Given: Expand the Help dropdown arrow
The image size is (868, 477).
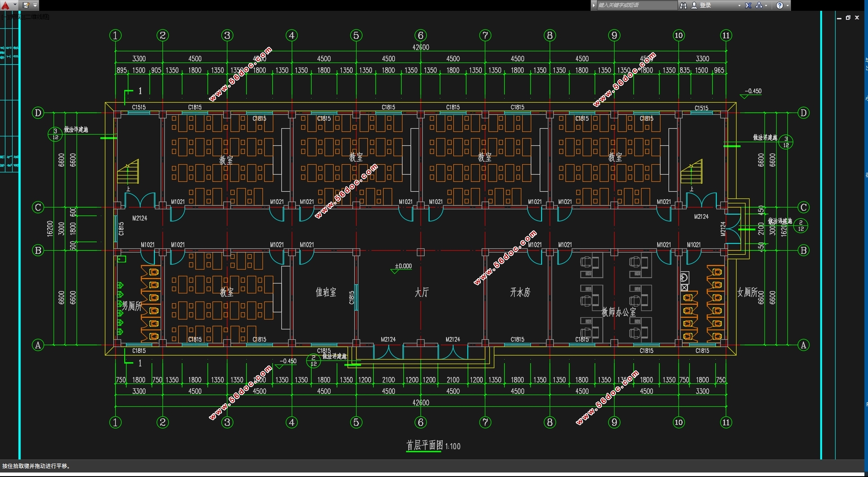Looking at the screenshot, I should tap(787, 5).
